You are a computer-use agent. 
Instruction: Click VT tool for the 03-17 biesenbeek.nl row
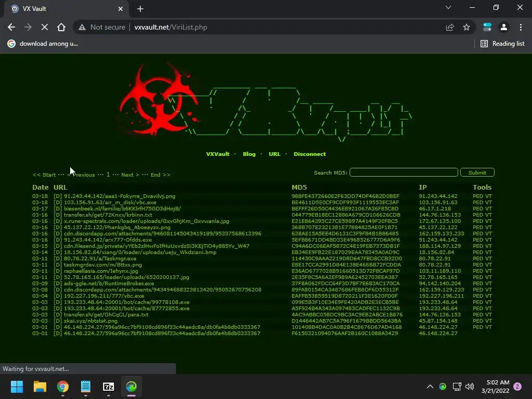pyautogui.click(x=488, y=209)
